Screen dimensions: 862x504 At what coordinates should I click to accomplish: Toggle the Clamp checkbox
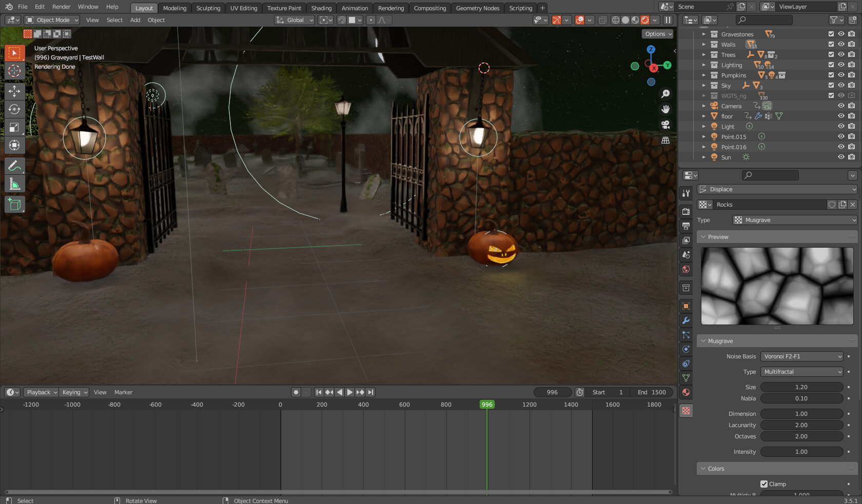click(x=764, y=484)
